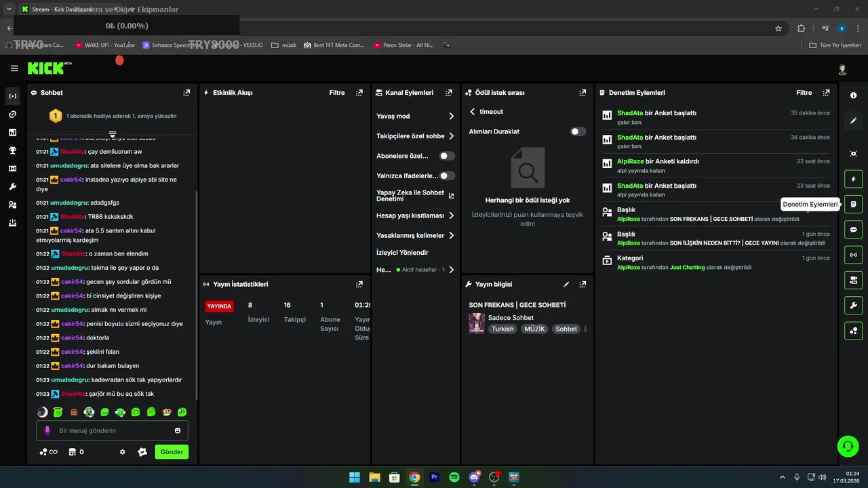Click the Bir mesaj gönderin input field
The width and height of the screenshot is (868, 488).
coord(112,430)
